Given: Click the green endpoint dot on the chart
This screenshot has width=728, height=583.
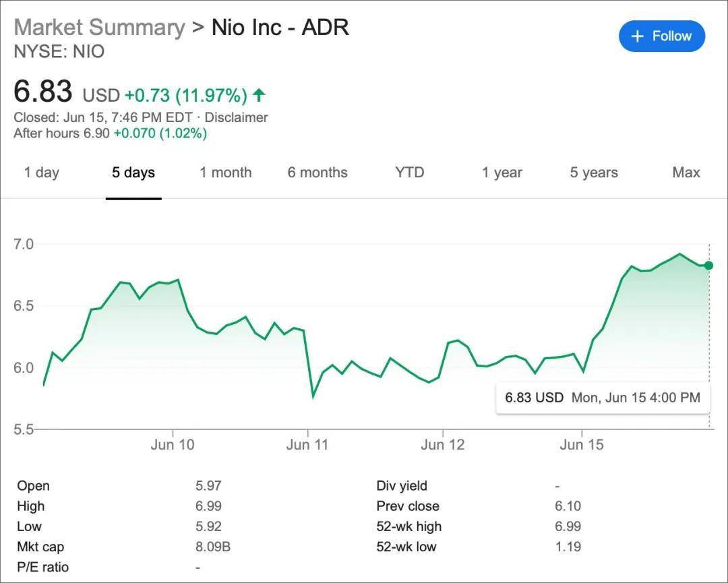Looking at the screenshot, I should [708, 266].
